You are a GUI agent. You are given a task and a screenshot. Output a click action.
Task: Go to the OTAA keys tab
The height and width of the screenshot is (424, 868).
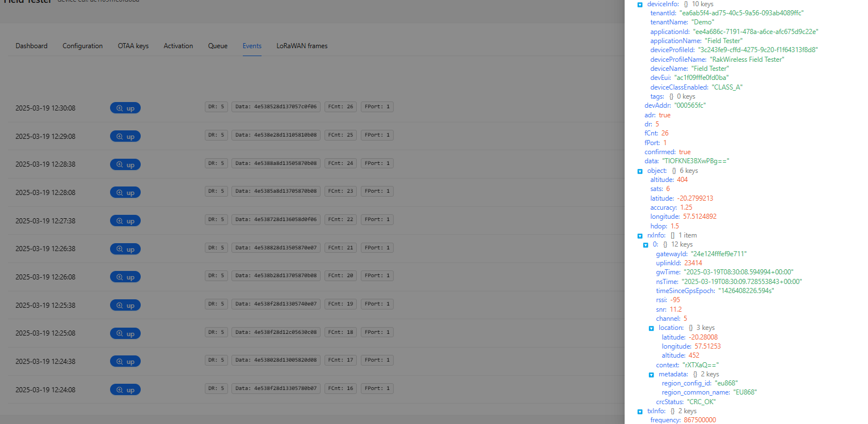coord(133,46)
